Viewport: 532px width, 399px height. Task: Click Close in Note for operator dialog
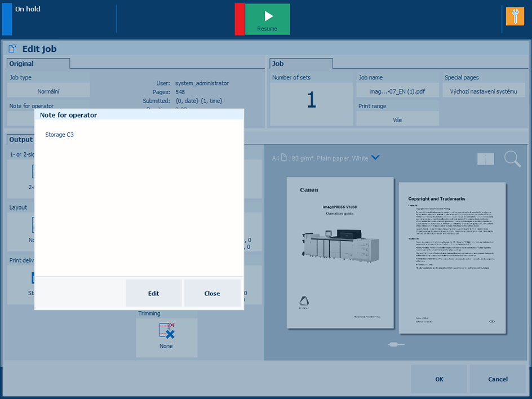212,293
